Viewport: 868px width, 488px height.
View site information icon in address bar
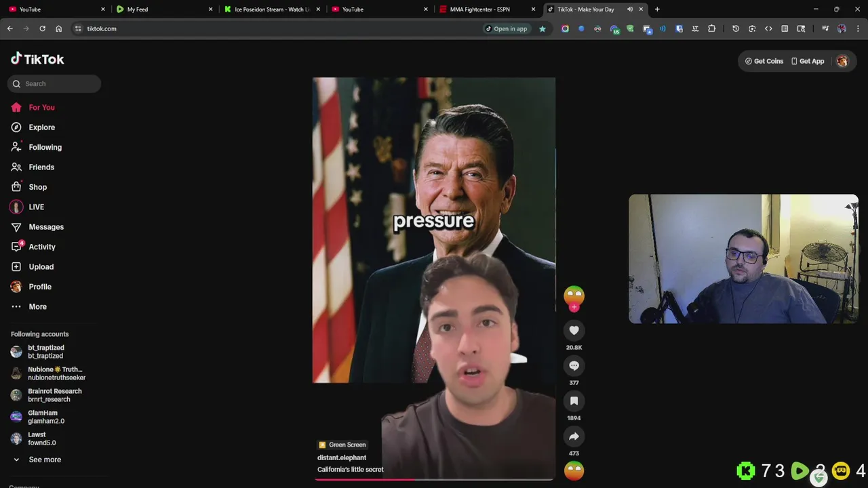click(x=78, y=28)
